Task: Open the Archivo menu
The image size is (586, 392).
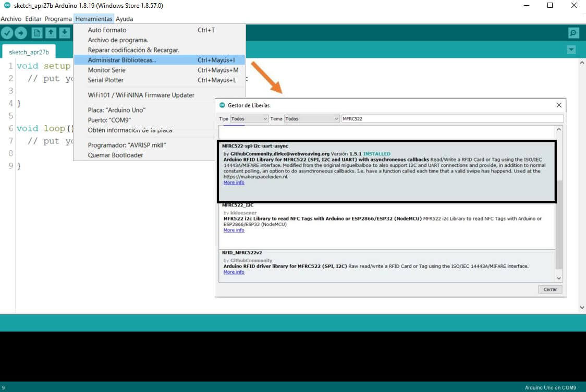Action: [11, 19]
